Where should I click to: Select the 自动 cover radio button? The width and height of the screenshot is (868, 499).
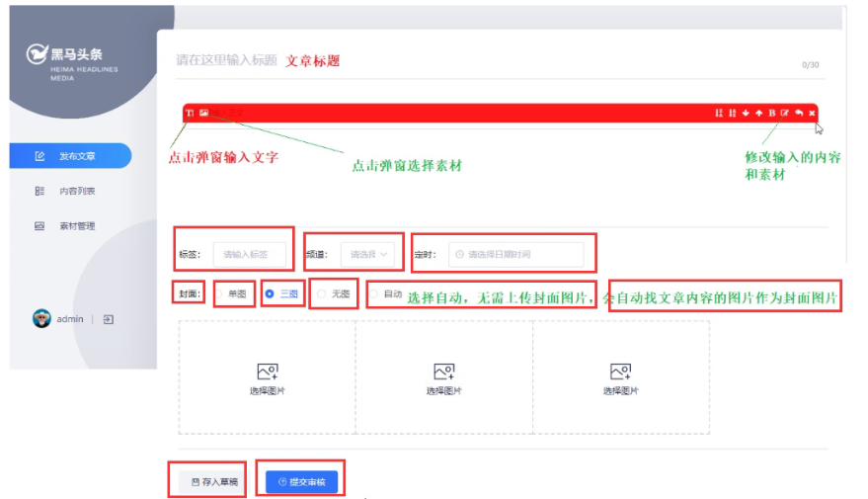(x=373, y=294)
